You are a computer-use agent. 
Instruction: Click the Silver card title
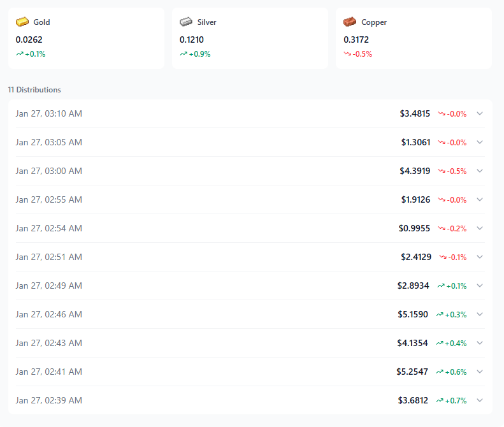[x=206, y=22]
